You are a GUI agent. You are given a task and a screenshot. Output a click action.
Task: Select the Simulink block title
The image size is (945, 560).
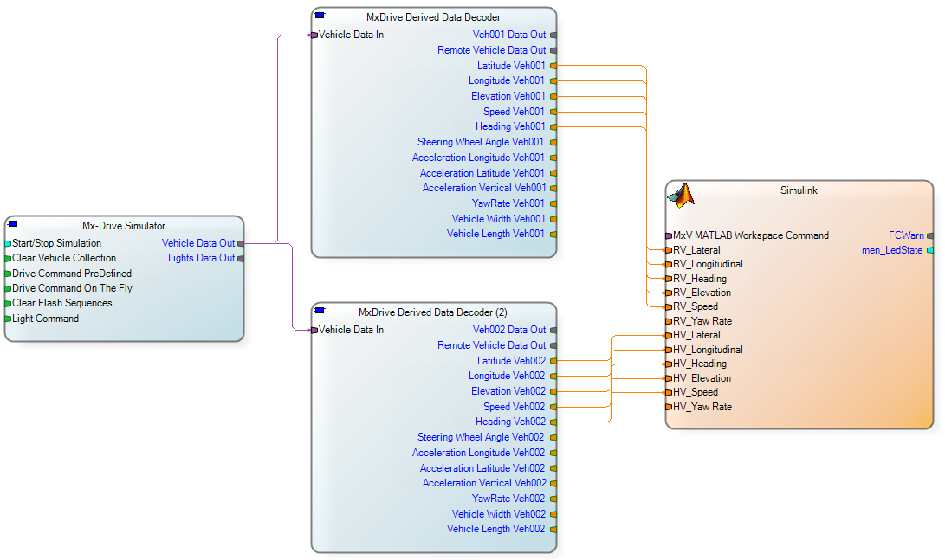pos(799,190)
